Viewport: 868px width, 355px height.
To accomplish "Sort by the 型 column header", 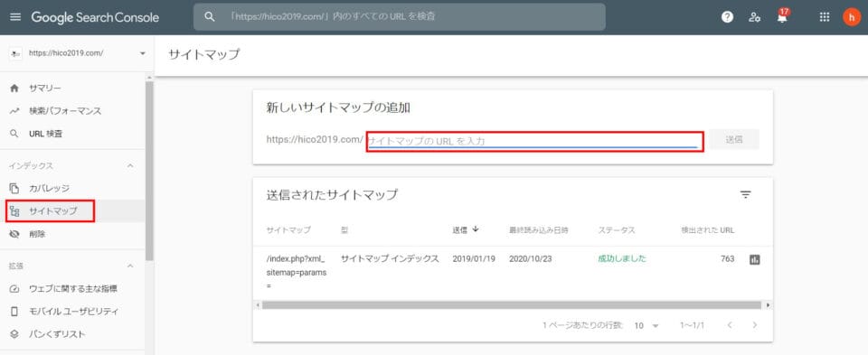I will [x=344, y=230].
